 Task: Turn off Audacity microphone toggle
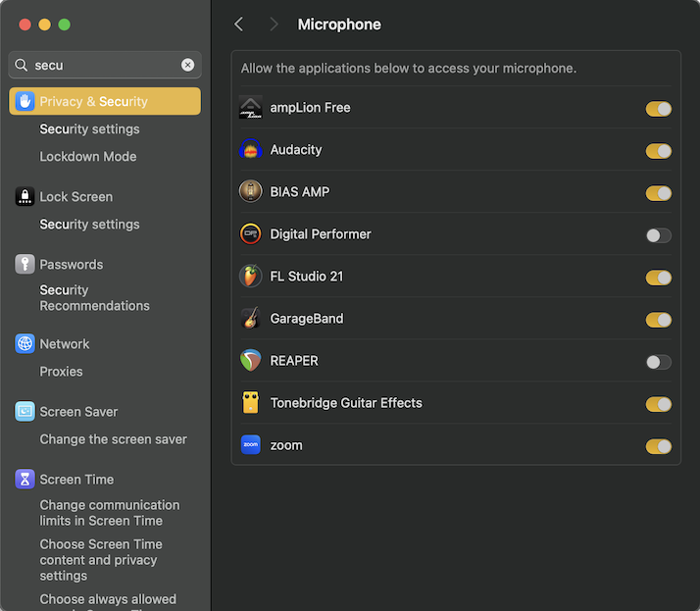pyautogui.click(x=658, y=151)
